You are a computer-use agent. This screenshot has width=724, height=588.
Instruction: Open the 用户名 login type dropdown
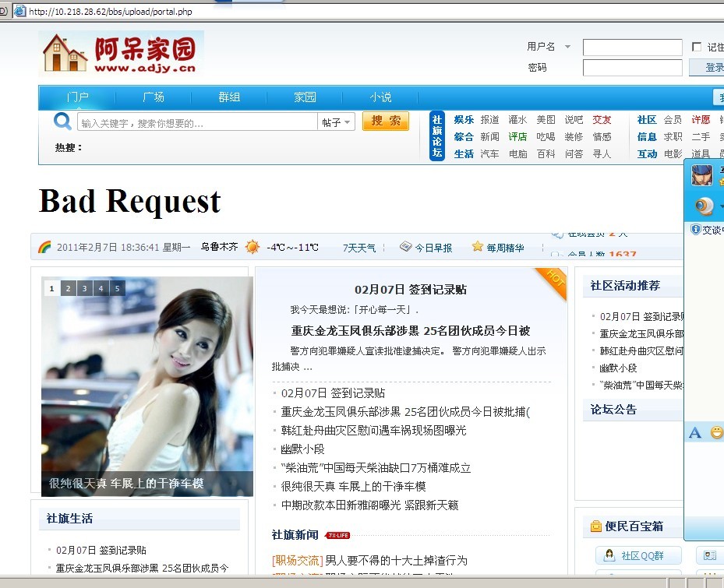click(x=568, y=47)
